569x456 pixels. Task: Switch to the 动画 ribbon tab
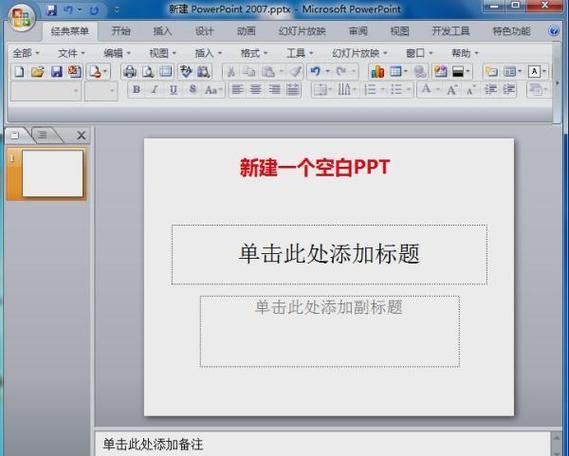coord(246,31)
